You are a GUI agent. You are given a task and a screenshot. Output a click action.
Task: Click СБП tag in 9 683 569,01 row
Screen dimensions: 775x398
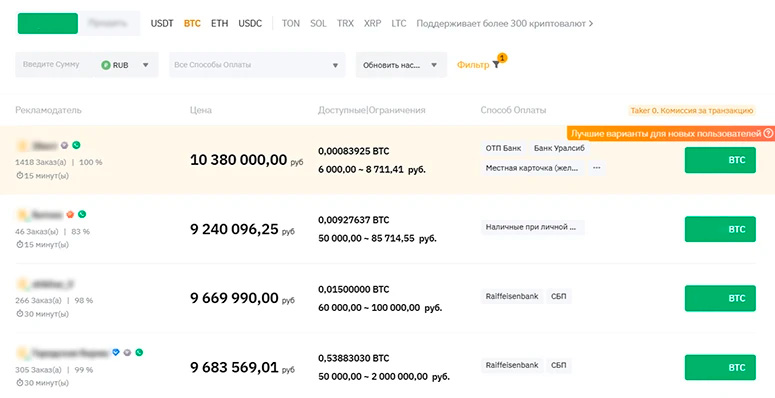click(x=559, y=365)
